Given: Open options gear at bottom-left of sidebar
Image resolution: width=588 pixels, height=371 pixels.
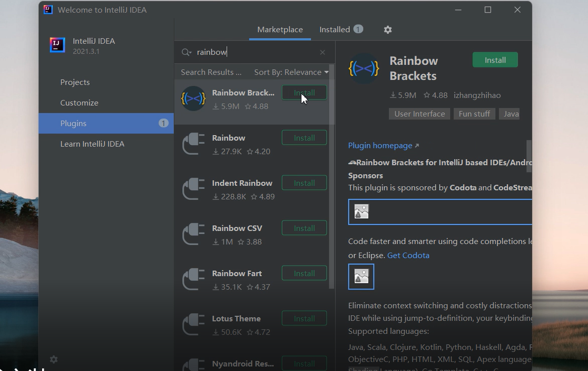Looking at the screenshot, I should pyautogui.click(x=54, y=359).
